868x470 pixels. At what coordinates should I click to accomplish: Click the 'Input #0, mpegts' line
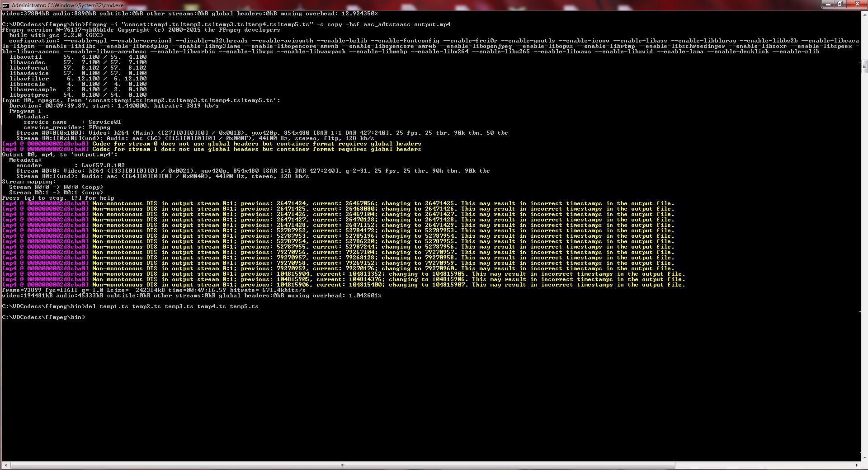coord(141,100)
